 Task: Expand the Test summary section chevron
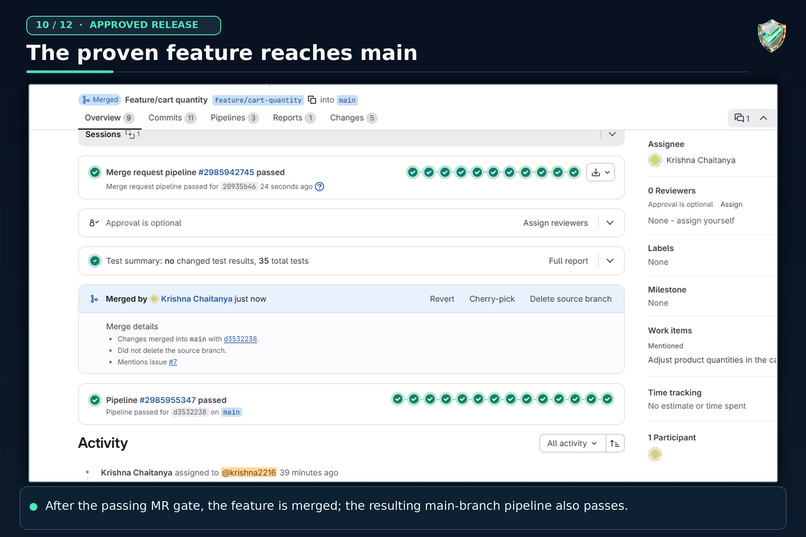point(610,261)
